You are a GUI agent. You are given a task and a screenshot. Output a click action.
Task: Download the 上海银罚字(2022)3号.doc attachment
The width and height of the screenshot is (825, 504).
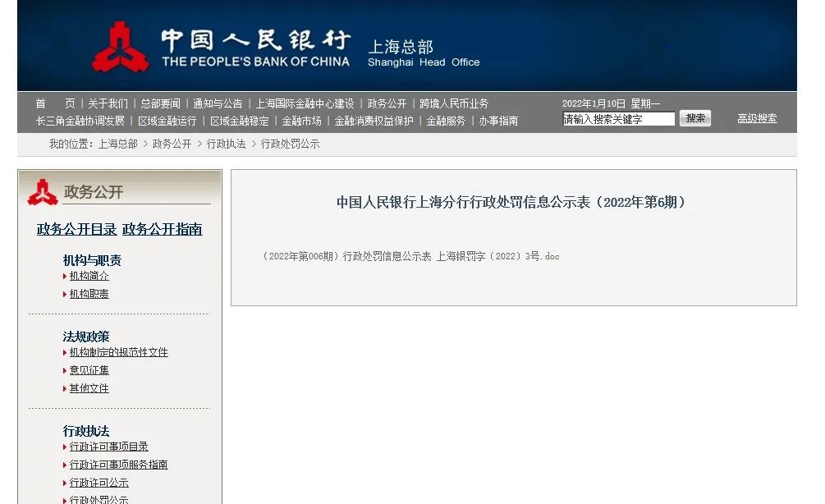410,256
